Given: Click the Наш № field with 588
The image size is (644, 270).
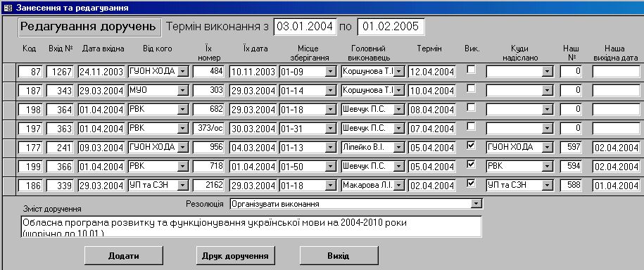Looking at the screenshot, I should coord(571,185).
